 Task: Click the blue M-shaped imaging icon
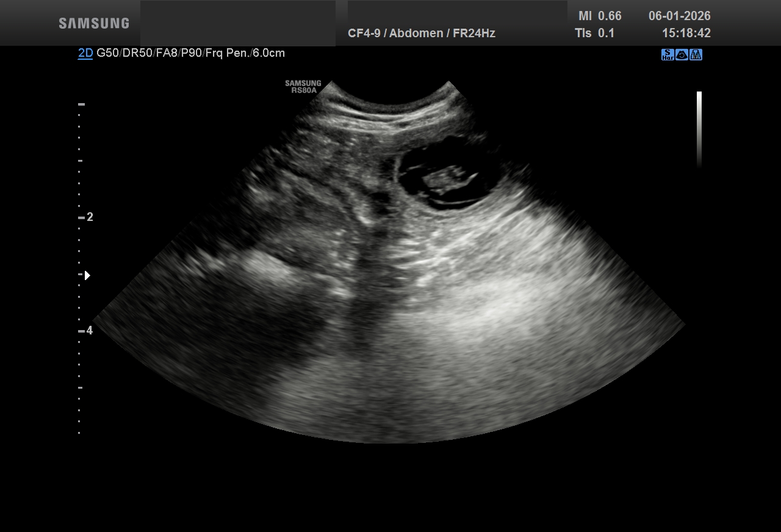pyautogui.click(x=696, y=55)
